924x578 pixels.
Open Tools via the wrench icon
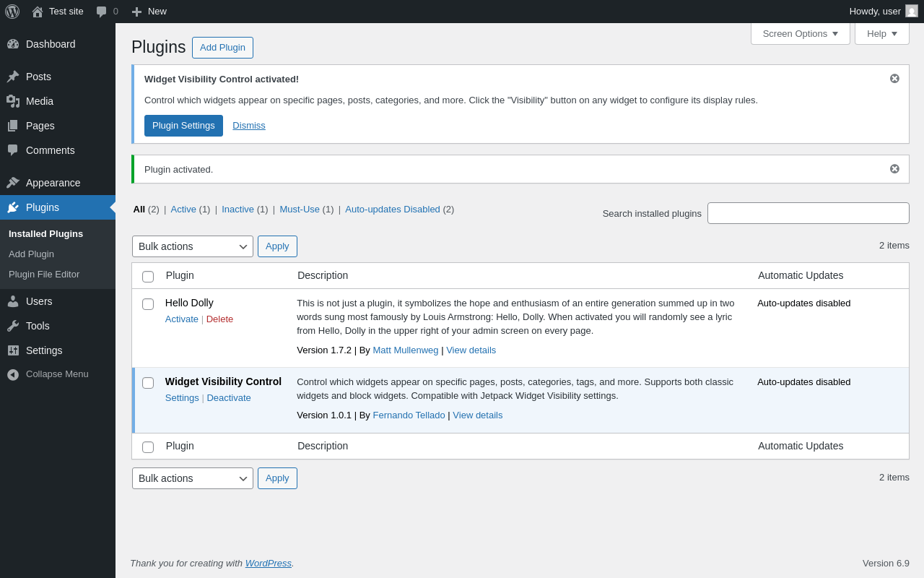tap(13, 326)
